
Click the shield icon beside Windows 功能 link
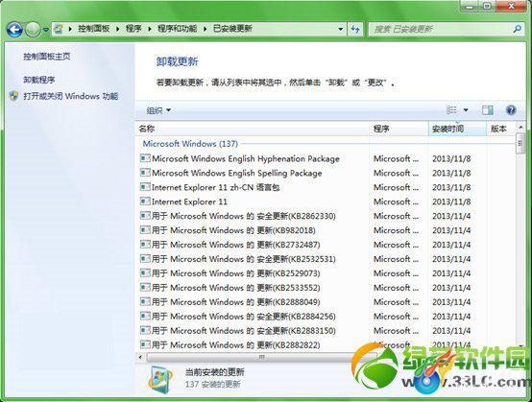13,96
